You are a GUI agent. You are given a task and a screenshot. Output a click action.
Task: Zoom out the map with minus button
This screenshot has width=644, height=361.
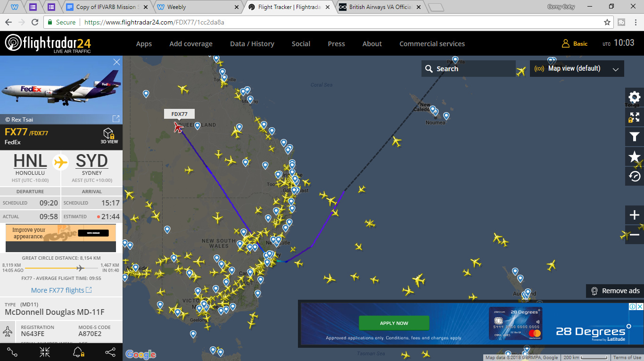click(635, 235)
